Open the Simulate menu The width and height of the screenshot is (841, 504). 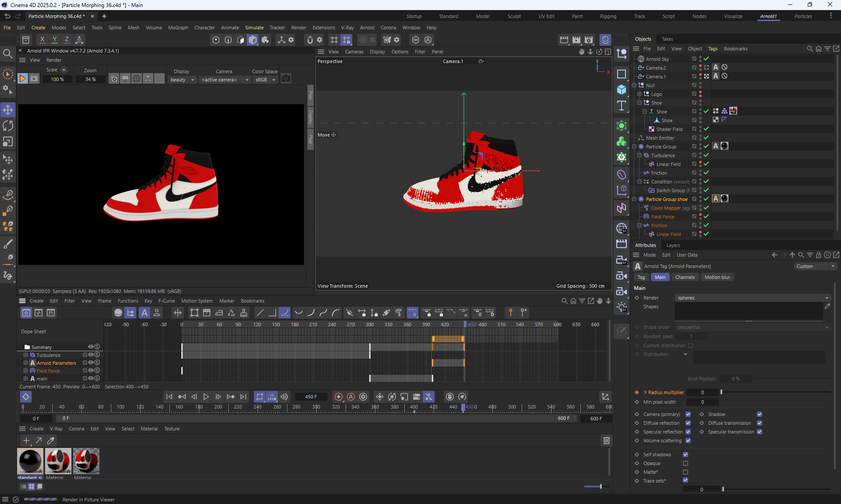(x=254, y=28)
